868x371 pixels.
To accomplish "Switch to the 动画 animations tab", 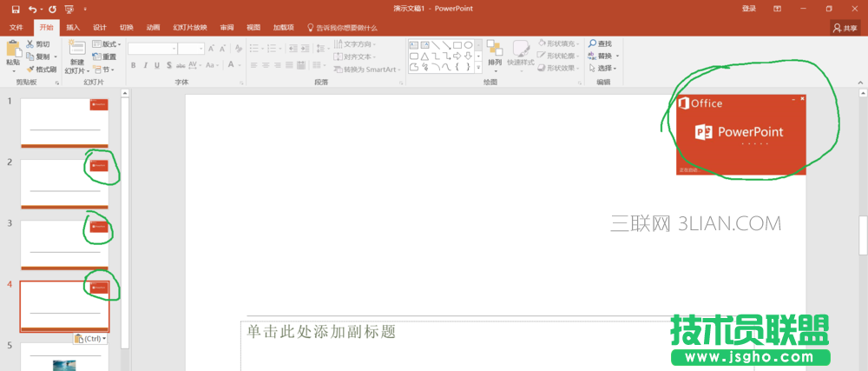I will (x=154, y=28).
